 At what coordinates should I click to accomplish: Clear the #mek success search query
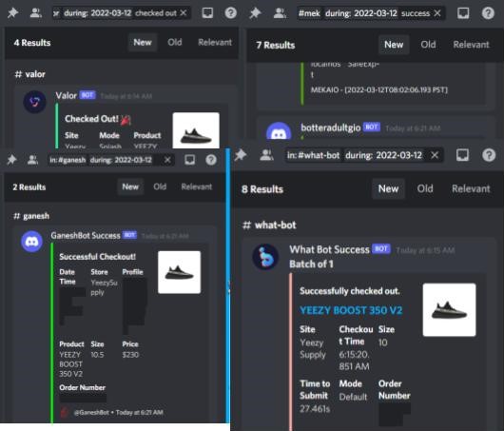pyautogui.click(x=437, y=13)
